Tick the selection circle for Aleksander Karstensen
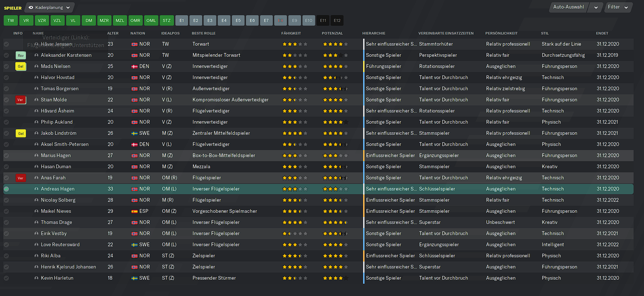Viewport: 644px width, 296px height. tap(6, 55)
